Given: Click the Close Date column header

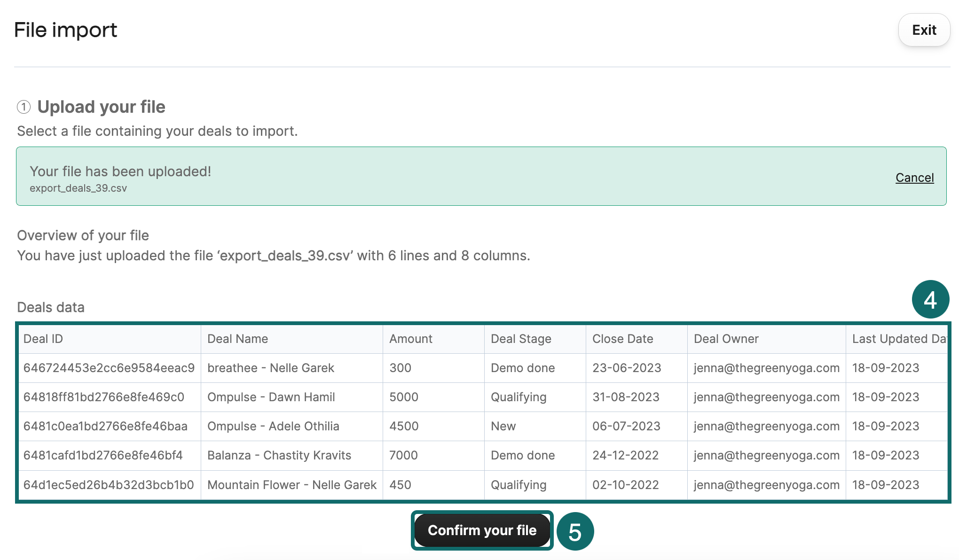Looking at the screenshot, I should 623,339.
